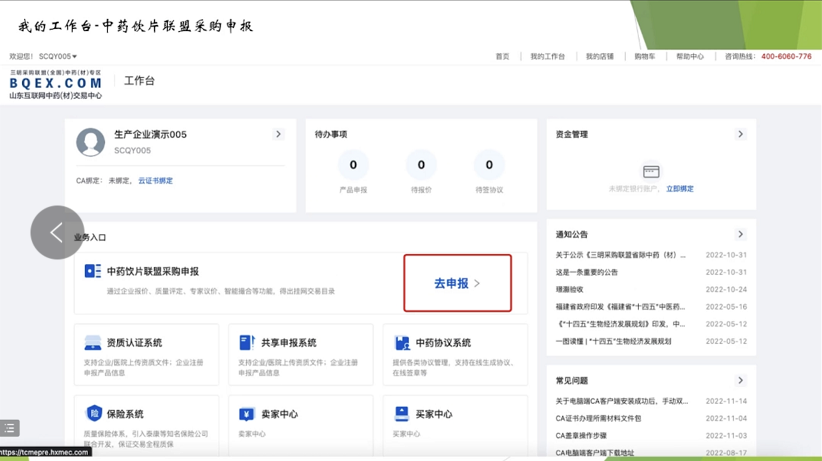Image resolution: width=822 pixels, height=461 pixels.
Task: Open the 共享申报系统 icon
Action: click(x=247, y=343)
